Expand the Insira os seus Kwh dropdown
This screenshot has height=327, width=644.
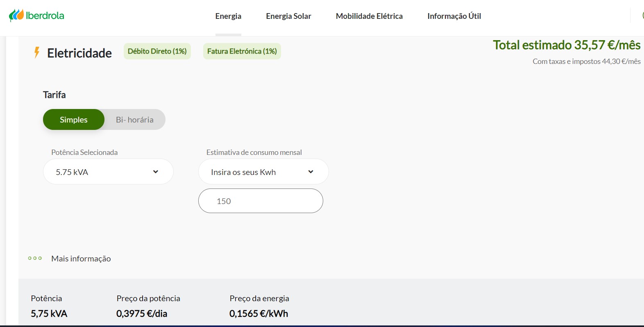pos(263,172)
